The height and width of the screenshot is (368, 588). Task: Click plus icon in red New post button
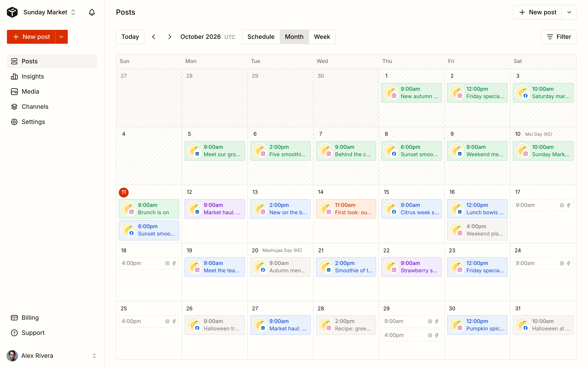pos(16,37)
